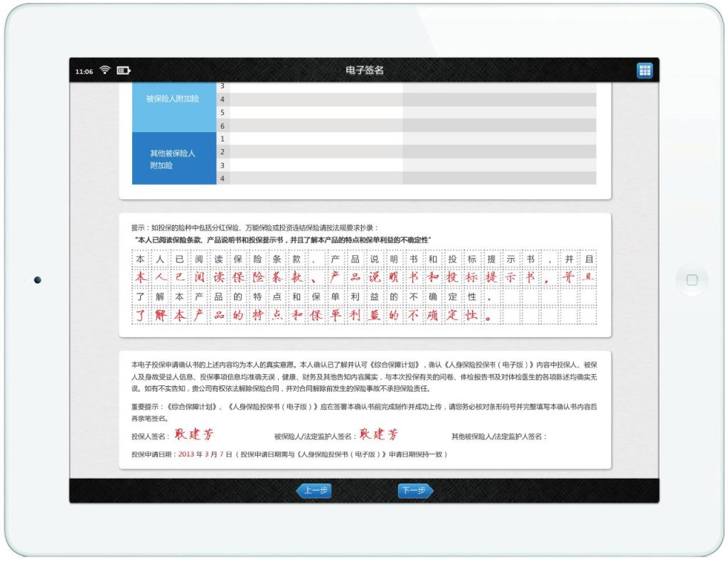Tap the 投保人签名 signature field
The width and height of the screenshot is (728, 561).
click(x=193, y=434)
